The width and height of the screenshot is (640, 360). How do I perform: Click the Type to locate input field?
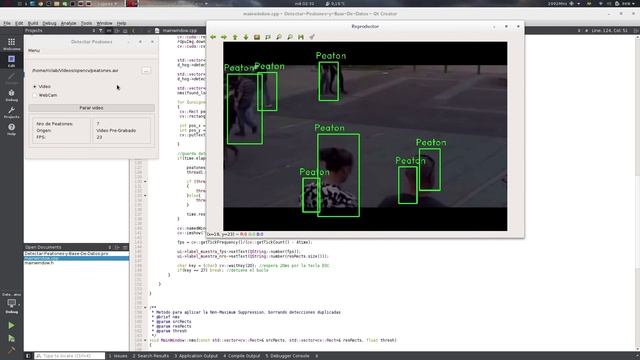tap(69, 356)
